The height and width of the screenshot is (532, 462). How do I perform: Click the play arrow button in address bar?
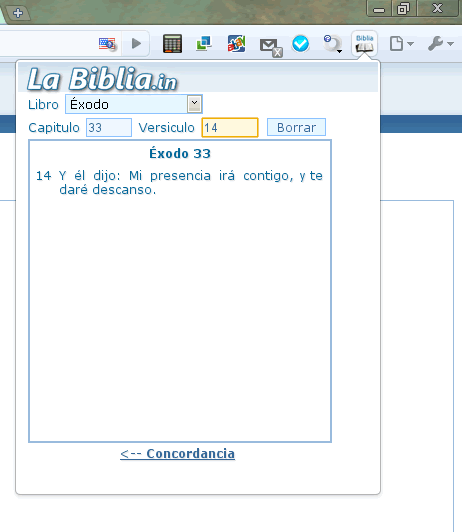point(136,43)
